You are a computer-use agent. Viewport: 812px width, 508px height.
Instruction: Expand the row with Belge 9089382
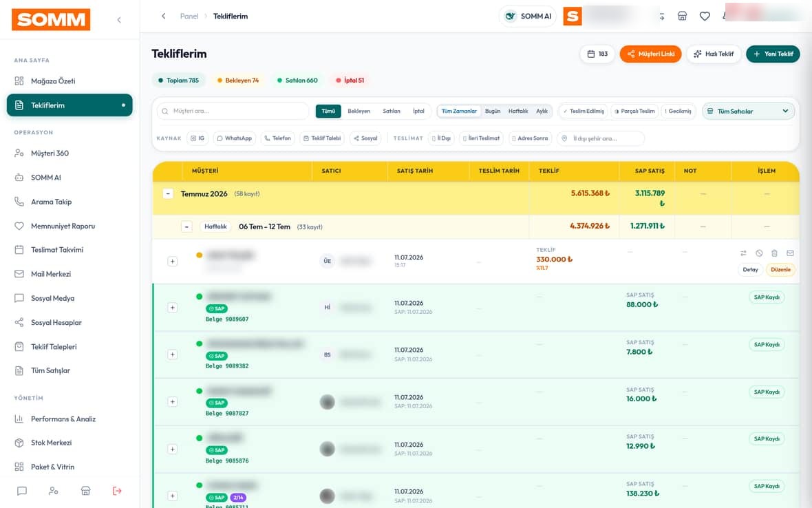tap(173, 354)
